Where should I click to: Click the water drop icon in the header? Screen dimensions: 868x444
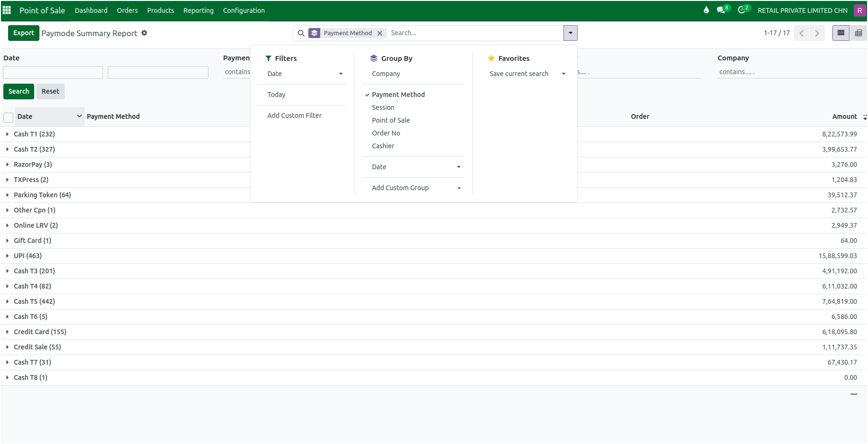[x=706, y=10]
